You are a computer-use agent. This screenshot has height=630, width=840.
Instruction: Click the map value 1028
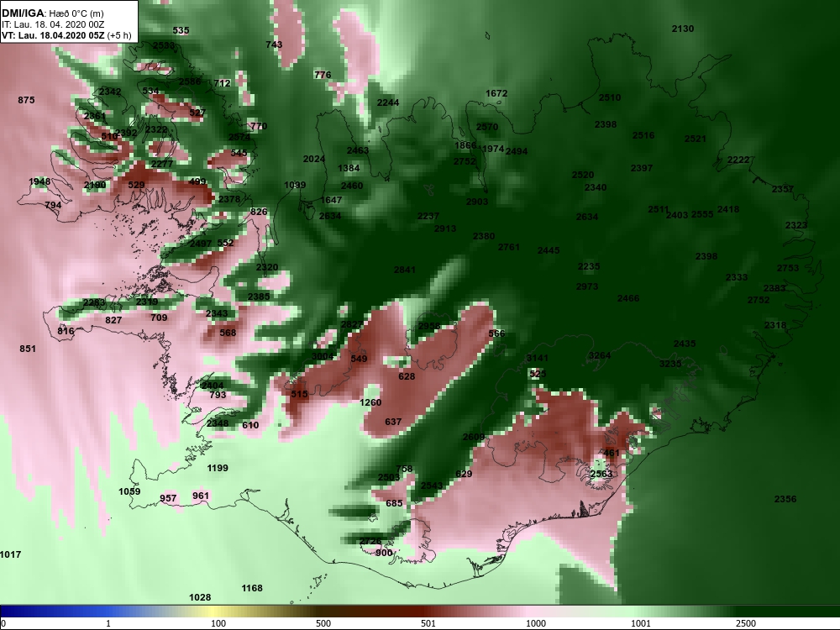200,597
